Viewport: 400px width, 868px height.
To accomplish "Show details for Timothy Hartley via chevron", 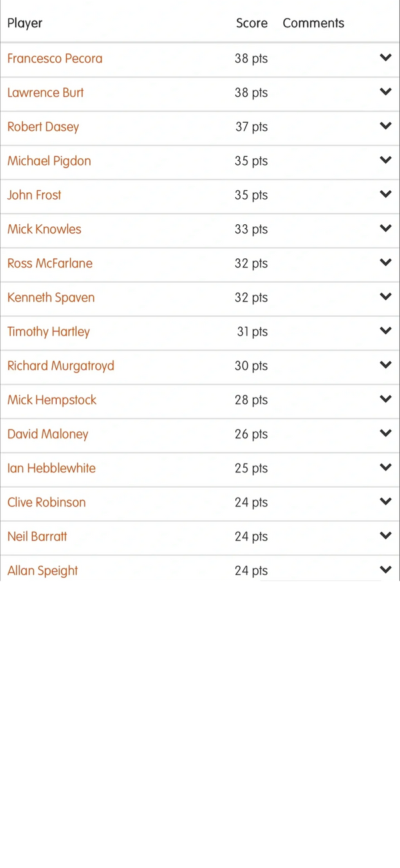I will (x=385, y=331).
